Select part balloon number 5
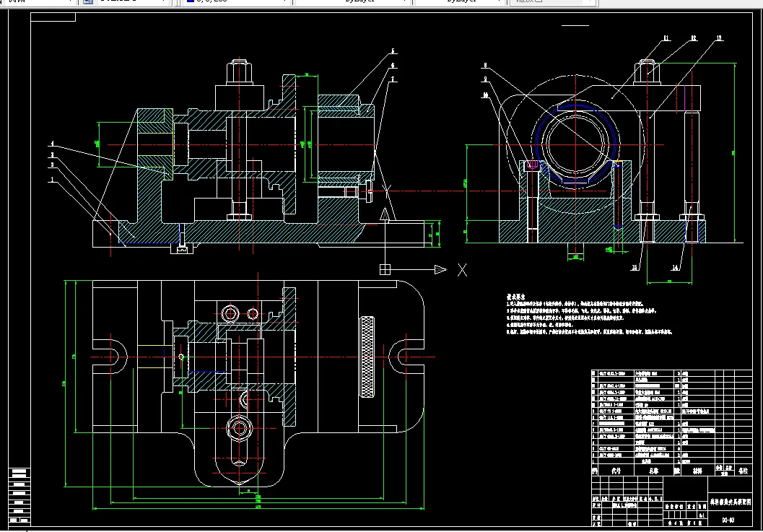The height and width of the screenshot is (532, 763). [x=393, y=51]
